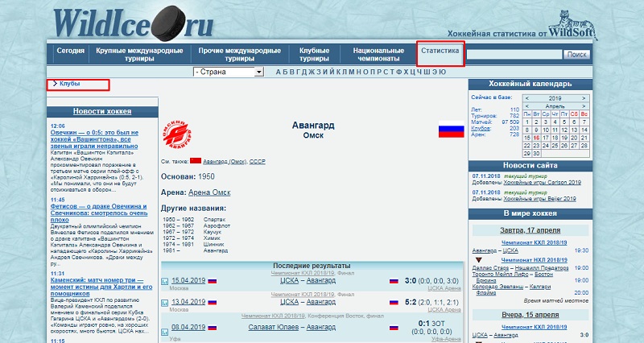Open the Страна country dropdown

click(x=229, y=72)
